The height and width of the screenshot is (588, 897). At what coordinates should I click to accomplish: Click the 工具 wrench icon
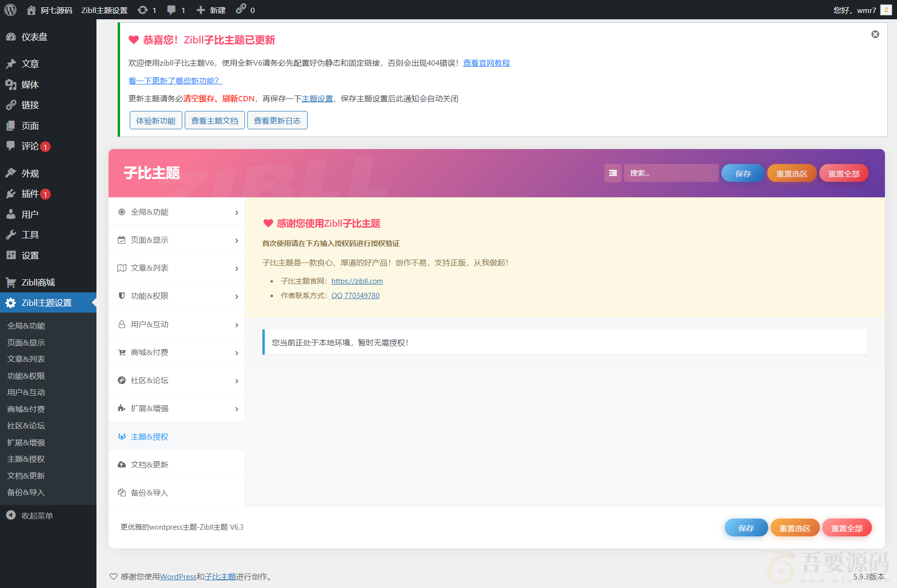(x=11, y=234)
